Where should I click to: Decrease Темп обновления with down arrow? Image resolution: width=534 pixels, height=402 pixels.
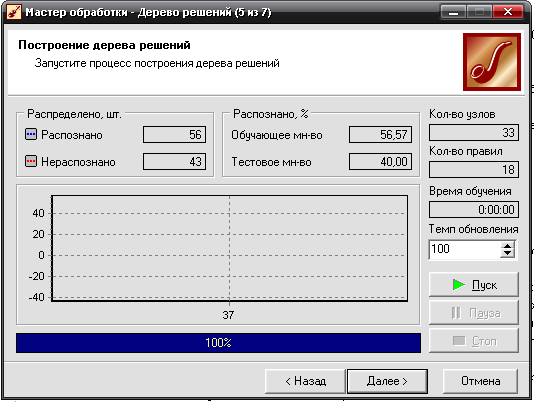click(507, 253)
